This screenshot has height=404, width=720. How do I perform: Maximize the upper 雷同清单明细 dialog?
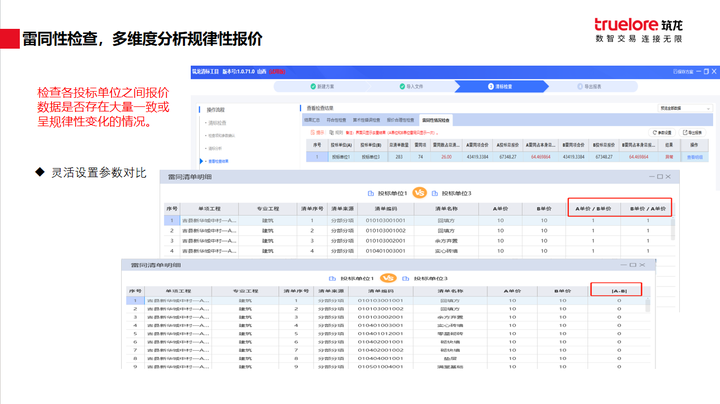(660, 176)
